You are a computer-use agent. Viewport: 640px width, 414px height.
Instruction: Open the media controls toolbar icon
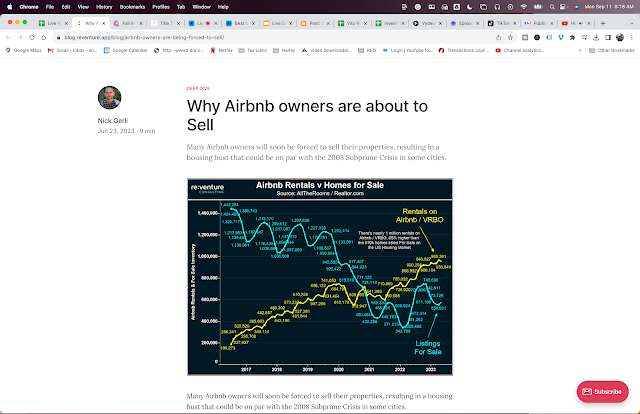tap(584, 38)
